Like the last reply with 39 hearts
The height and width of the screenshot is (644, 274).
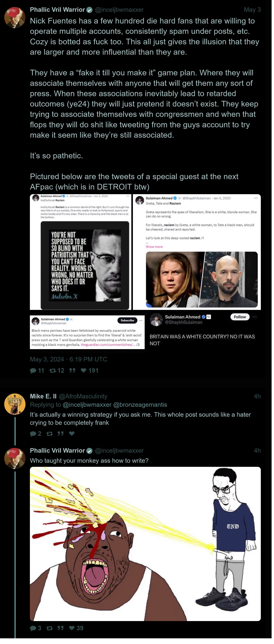(72, 628)
